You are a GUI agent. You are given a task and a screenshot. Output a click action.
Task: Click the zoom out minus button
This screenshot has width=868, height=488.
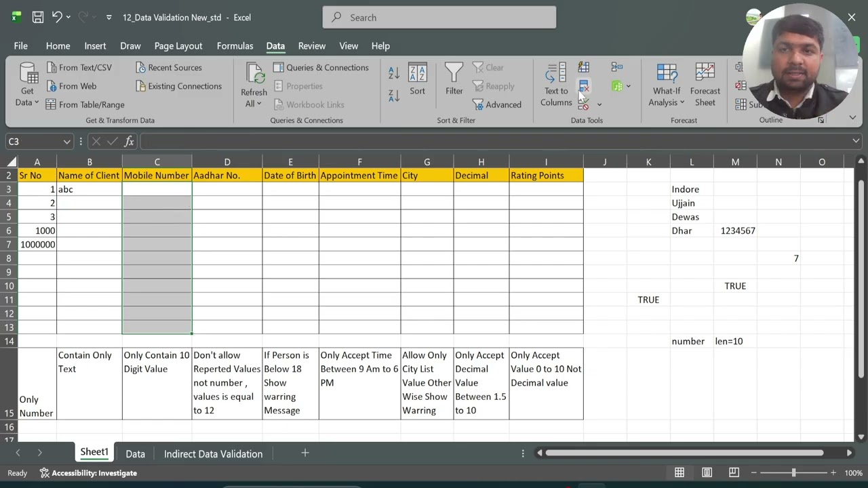coord(752,472)
